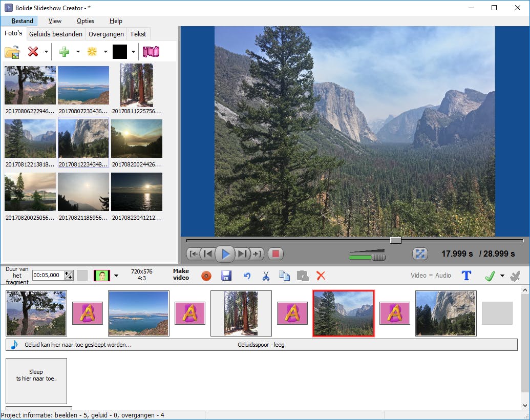Select transition after the highlighted valley slide
Viewport: 530px width, 420px height.
click(395, 313)
